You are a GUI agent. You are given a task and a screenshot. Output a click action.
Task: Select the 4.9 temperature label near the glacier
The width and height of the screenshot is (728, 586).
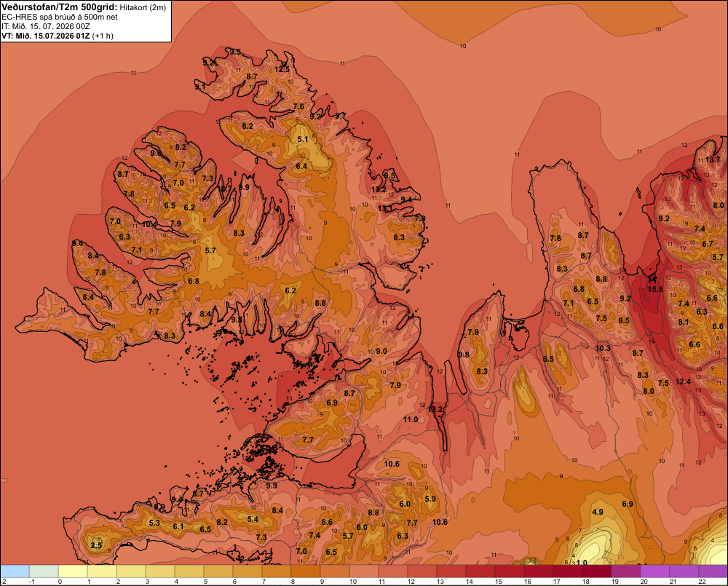(x=598, y=512)
